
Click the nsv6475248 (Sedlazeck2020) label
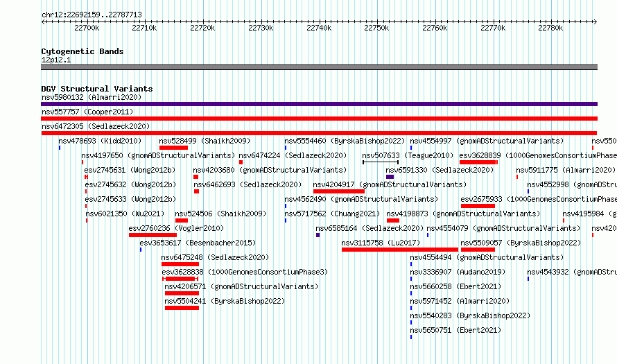tap(215, 257)
